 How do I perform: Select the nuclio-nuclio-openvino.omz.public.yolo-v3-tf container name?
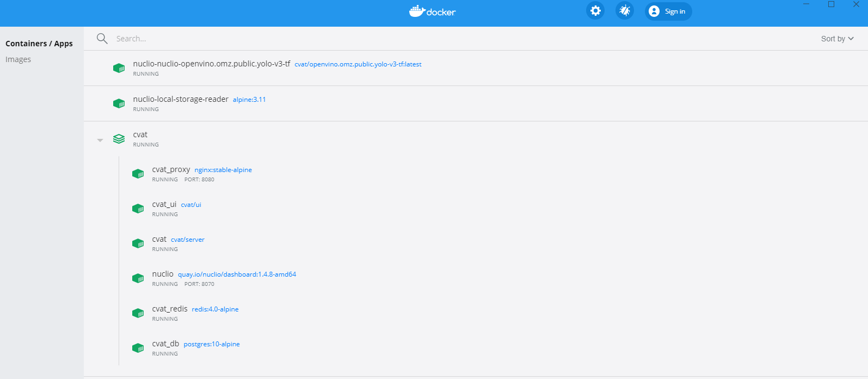click(x=212, y=64)
